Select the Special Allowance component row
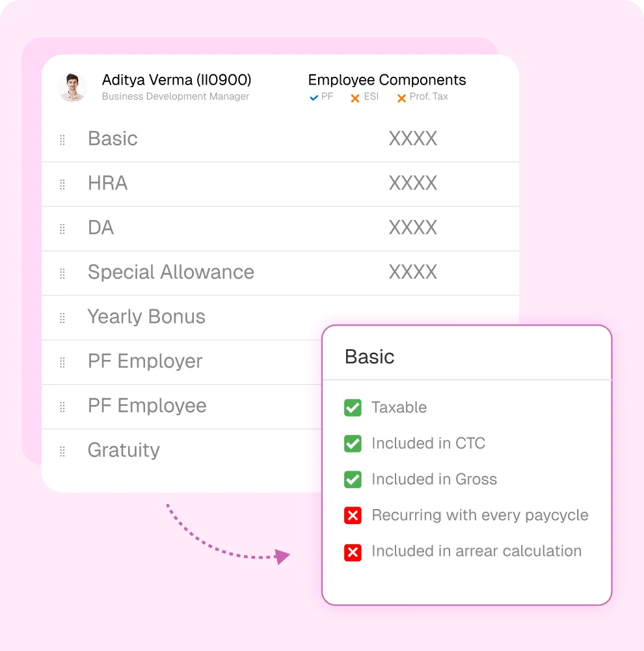This screenshot has width=644, height=651. tap(280, 273)
